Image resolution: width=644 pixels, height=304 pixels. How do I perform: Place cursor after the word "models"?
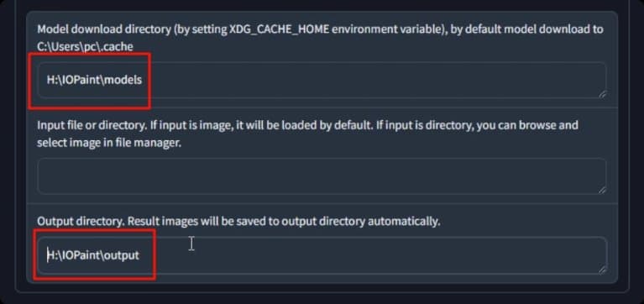pyautogui.click(x=143, y=80)
